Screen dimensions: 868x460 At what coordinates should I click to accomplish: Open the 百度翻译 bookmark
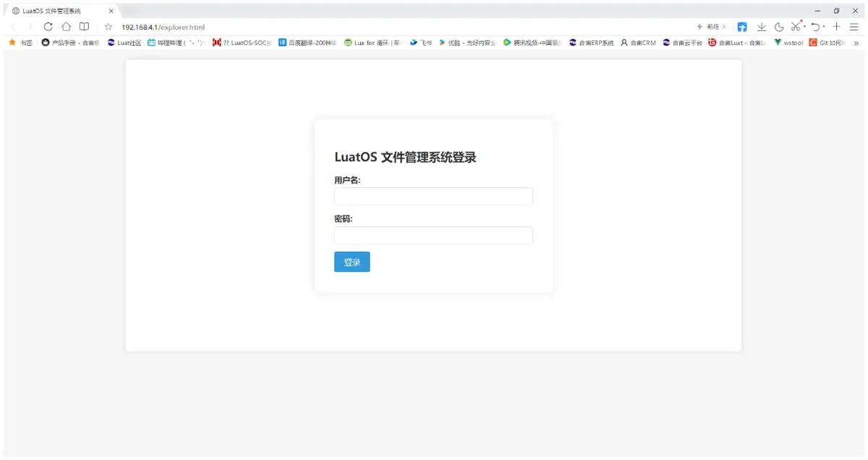coord(308,43)
